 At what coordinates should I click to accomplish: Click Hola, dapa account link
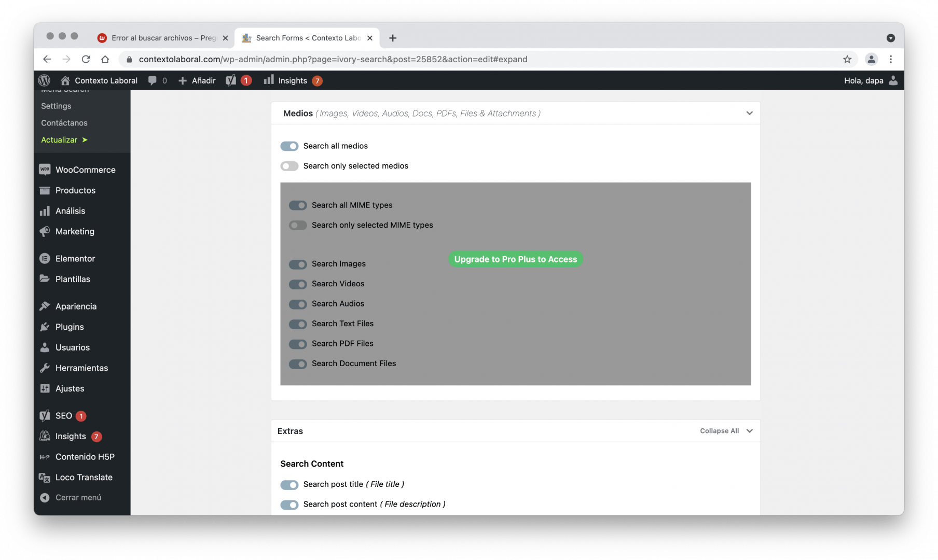(x=864, y=80)
